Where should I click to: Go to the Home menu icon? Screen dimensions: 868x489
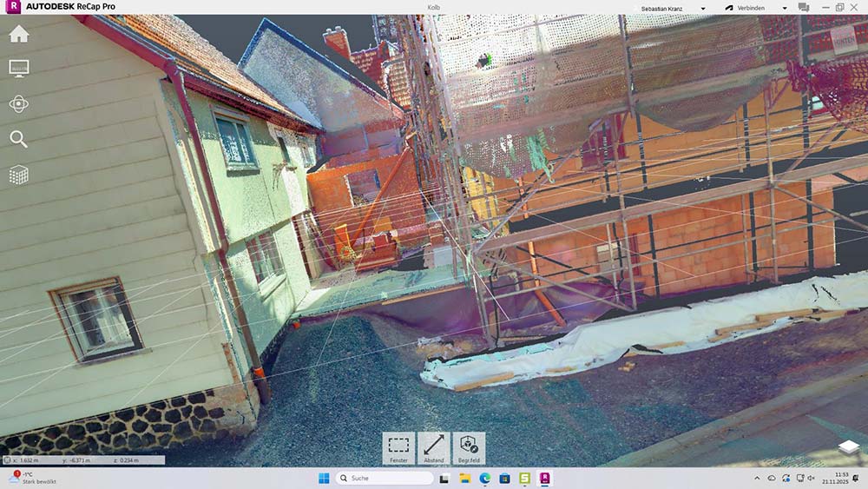point(18,34)
